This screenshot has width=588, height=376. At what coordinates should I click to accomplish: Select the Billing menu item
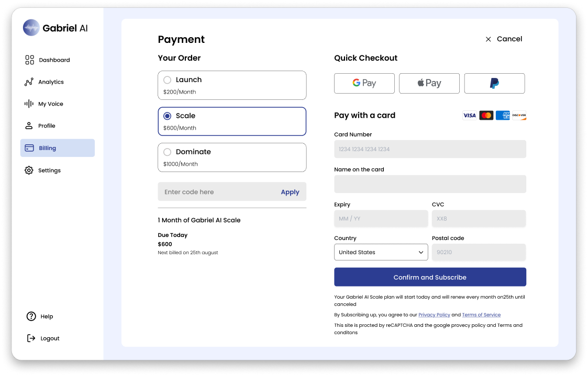(x=58, y=148)
